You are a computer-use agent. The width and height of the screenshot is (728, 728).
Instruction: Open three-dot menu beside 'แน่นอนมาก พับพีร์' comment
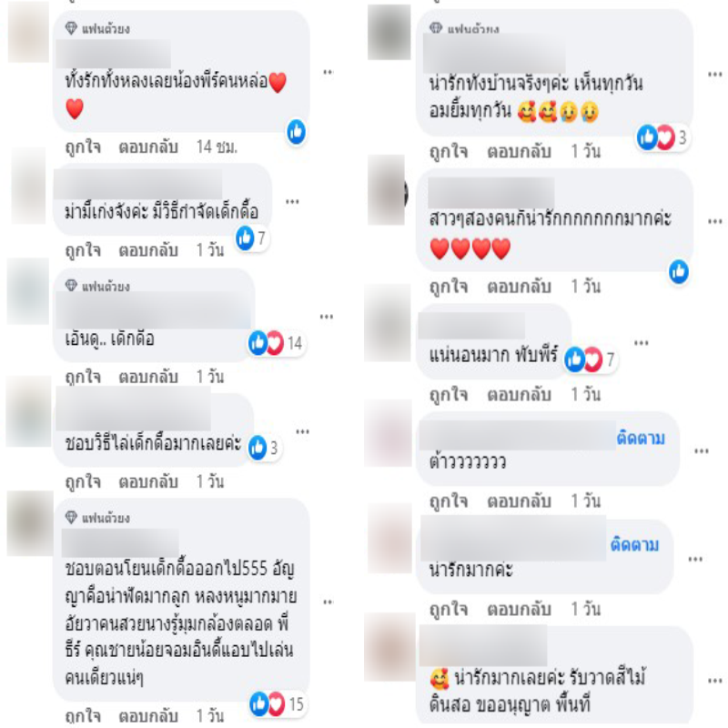(642, 343)
